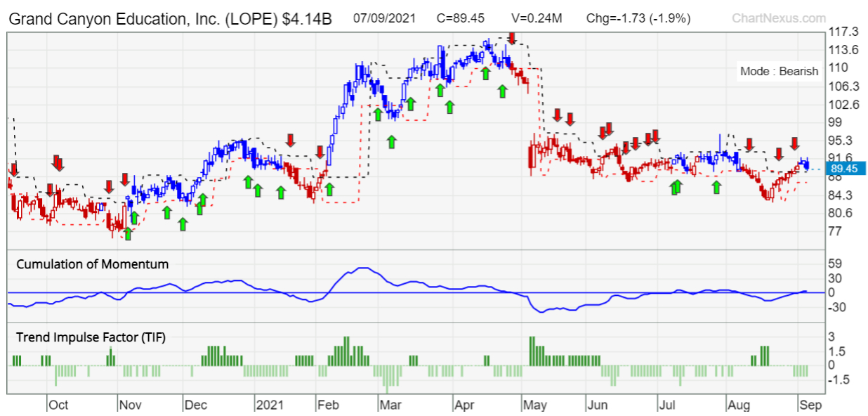868x416 pixels.
Task: Click the May label on time axis
Action: click(x=534, y=405)
